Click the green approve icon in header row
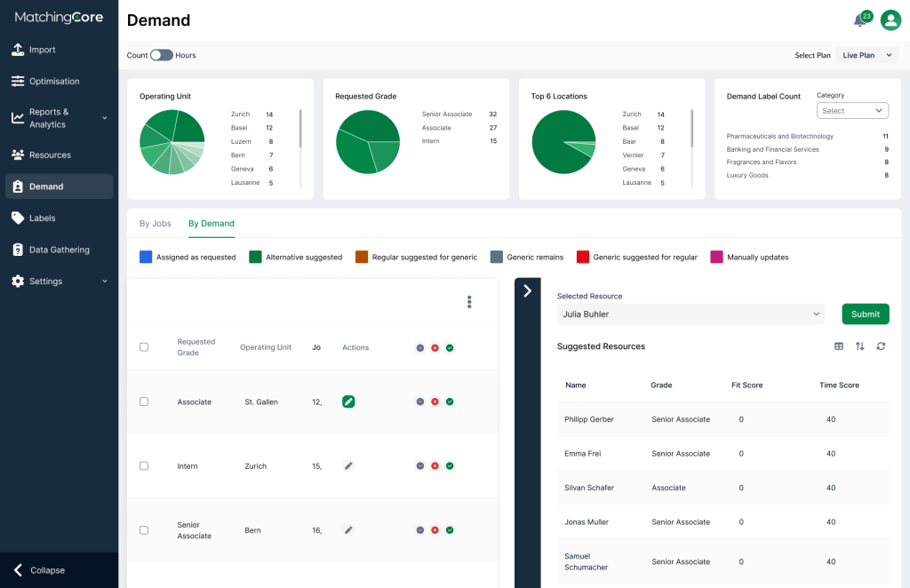Screen dimensions: 910x588 [x=450, y=348]
